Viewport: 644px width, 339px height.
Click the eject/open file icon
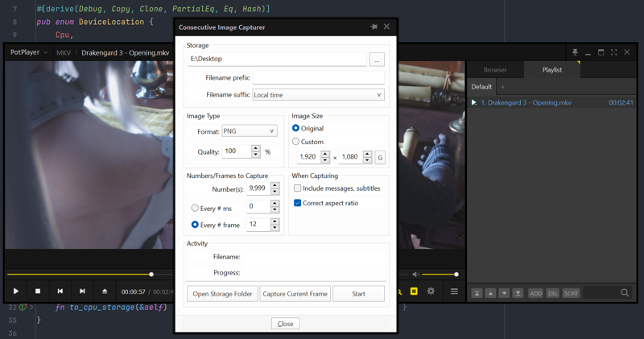coord(105,291)
